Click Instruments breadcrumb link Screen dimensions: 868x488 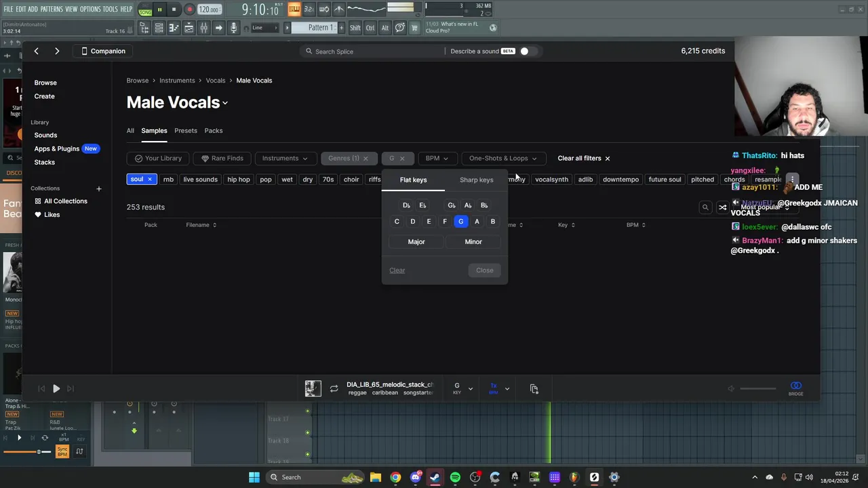pos(177,81)
